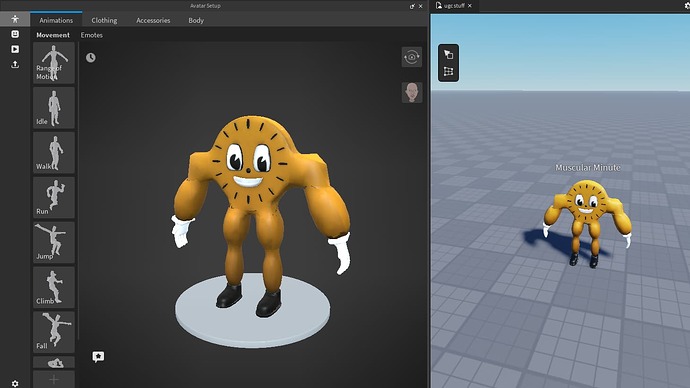Click the character in the 3D viewport
This screenshot has width=690, height=388.
(x=587, y=223)
